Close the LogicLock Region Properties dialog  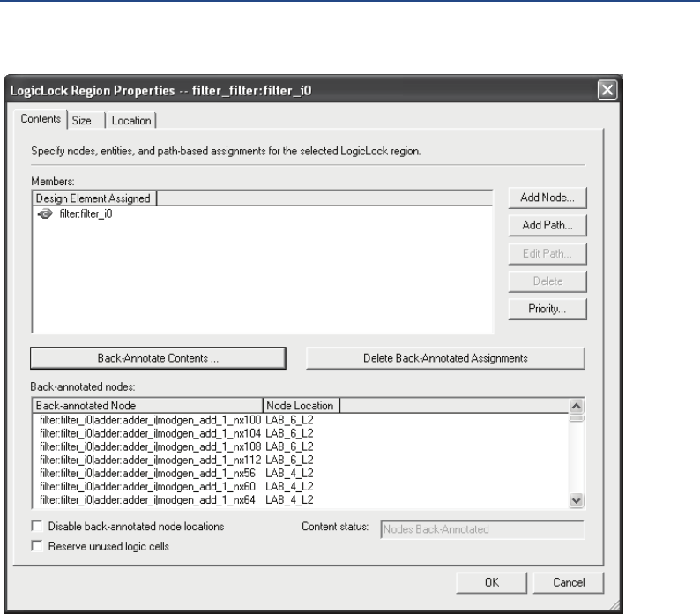605,89
